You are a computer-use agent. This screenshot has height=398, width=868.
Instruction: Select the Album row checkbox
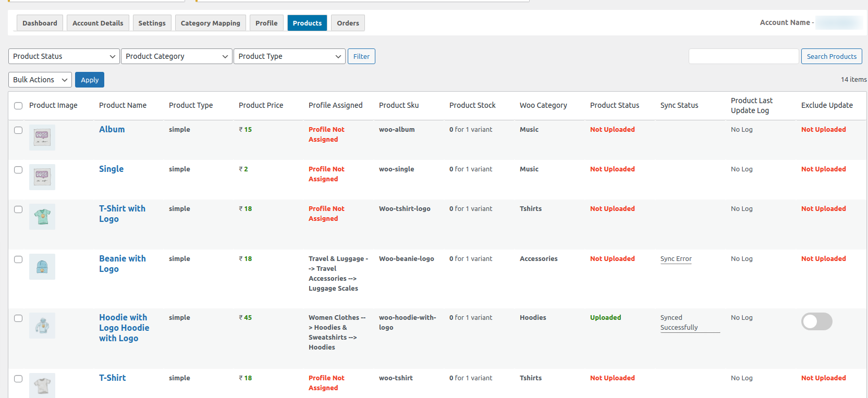coord(18,130)
